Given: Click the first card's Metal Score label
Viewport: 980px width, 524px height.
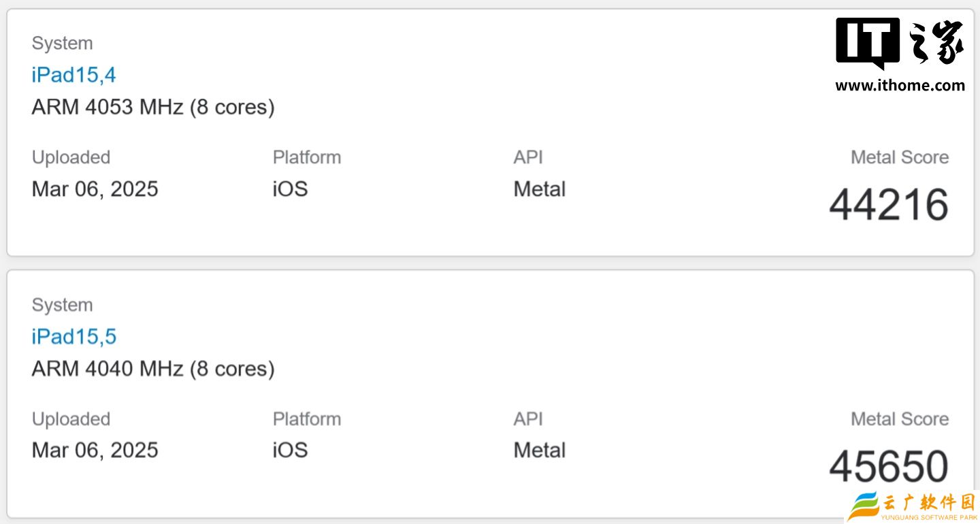Looking at the screenshot, I should pos(899,157).
